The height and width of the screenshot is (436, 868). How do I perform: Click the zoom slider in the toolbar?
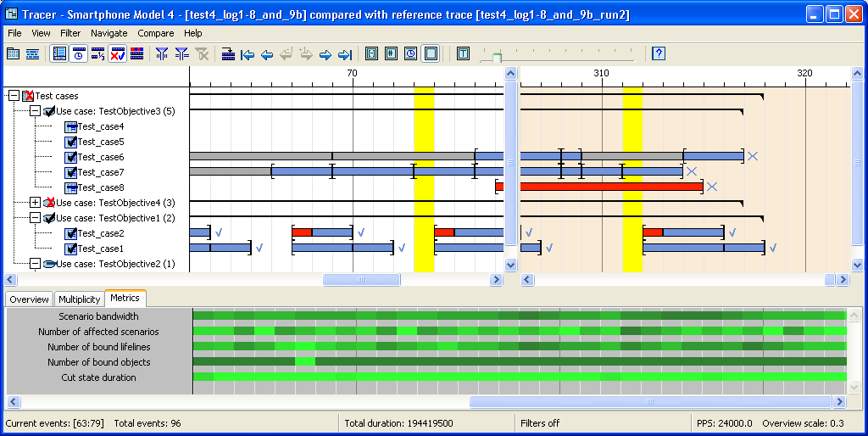[497, 57]
